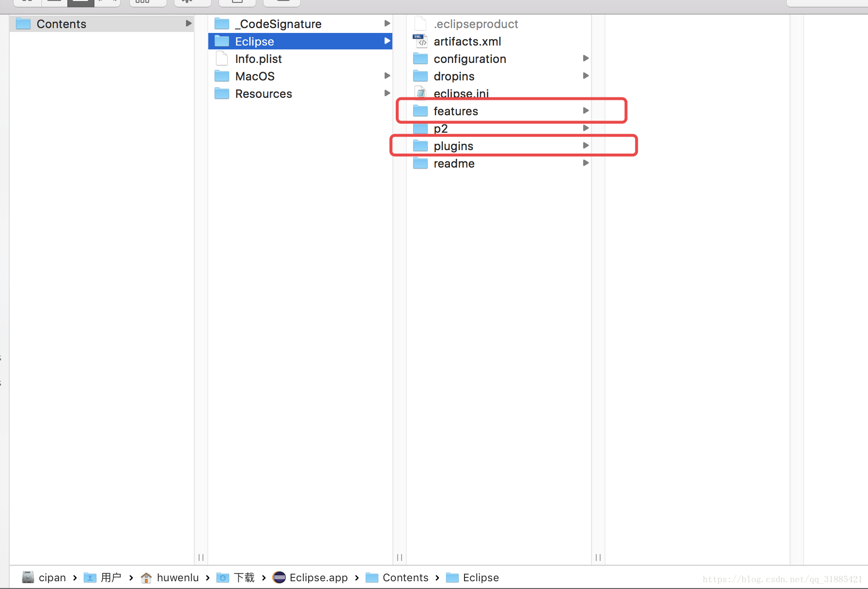Expand the readme folder arrow
Image resolution: width=868 pixels, height=589 pixels.
click(x=586, y=163)
